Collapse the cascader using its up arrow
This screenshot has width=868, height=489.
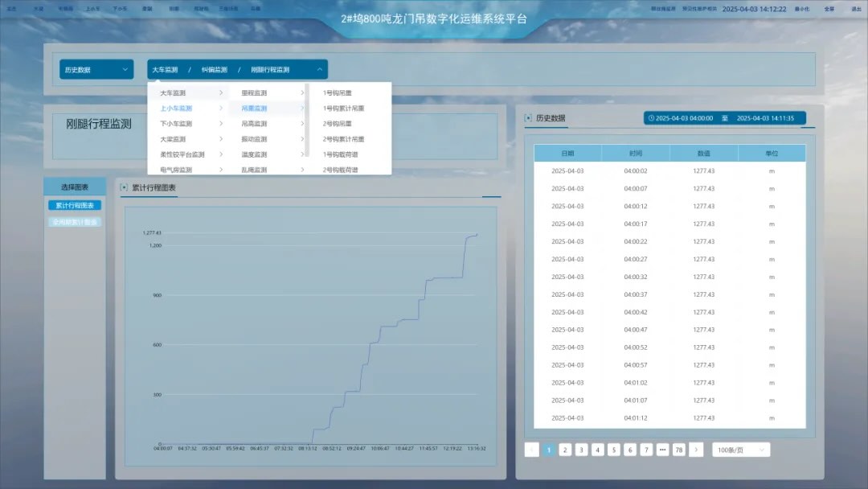tap(319, 70)
